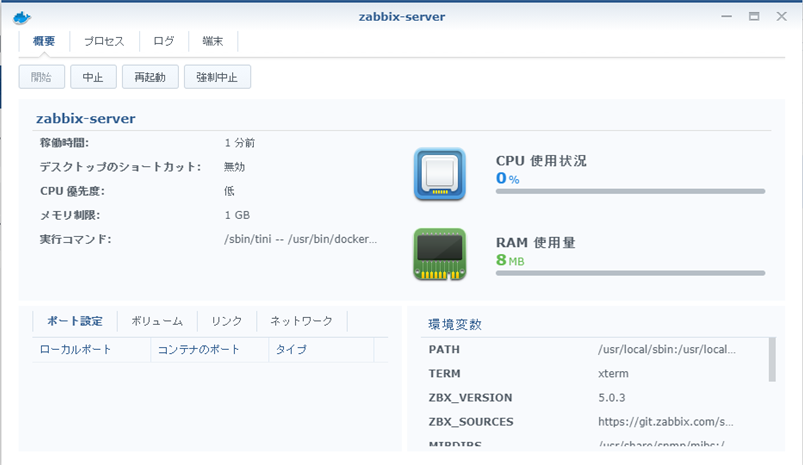Screen dimensions: 803x465
Task: Select the ネットワーク tab
Action: click(301, 321)
